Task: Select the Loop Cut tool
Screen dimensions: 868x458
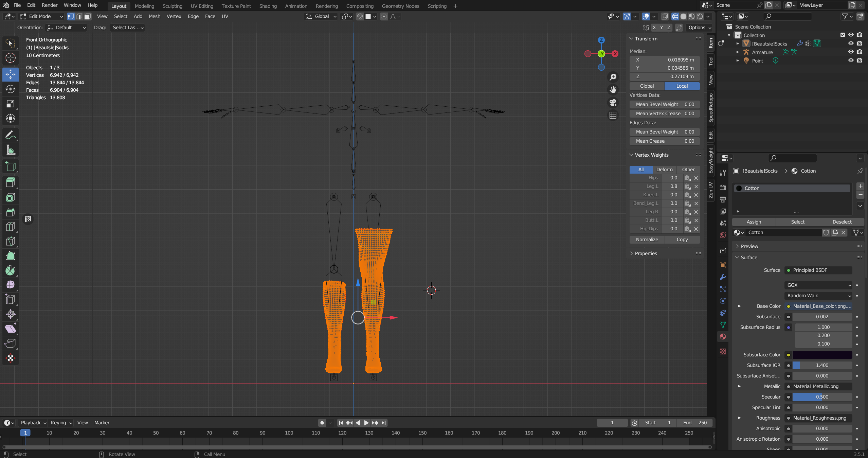Action: [x=11, y=227]
